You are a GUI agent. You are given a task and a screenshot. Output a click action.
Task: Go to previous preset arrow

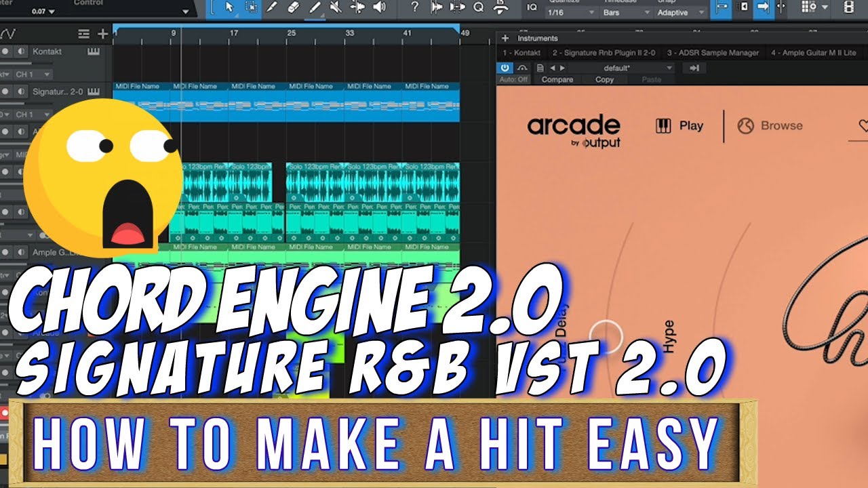point(553,68)
